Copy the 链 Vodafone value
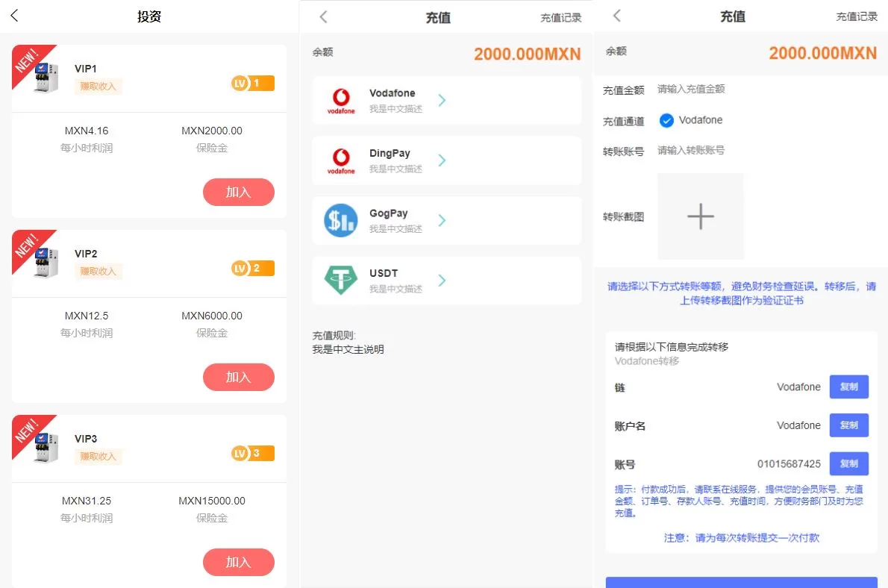Viewport: 888px width, 588px height. click(x=849, y=387)
